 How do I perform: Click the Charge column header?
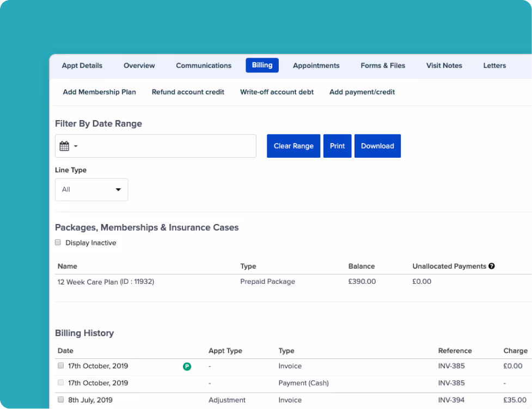(x=515, y=351)
